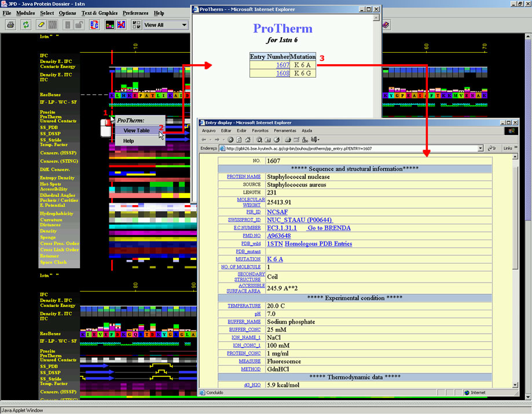Follow the PROTEIN NAME field link
This screenshot has width=532, height=414.
tap(244, 177)
